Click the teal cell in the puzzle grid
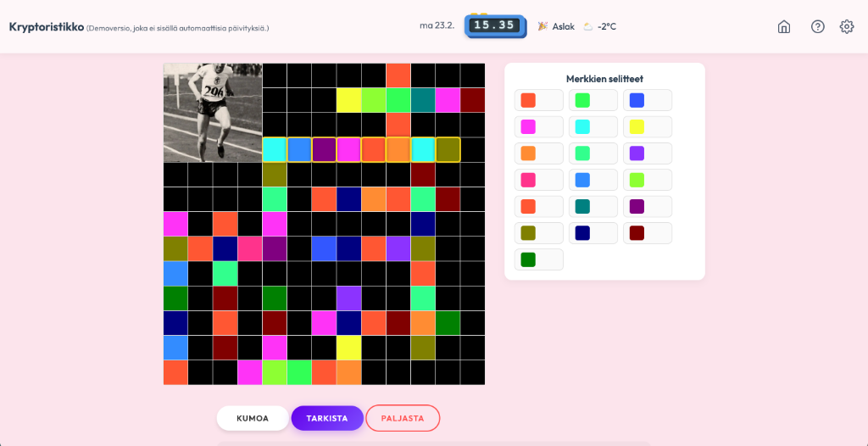Image resolution: width=868 pixels, height=446 pixels. pyautogui.click(x=423, y=100)
